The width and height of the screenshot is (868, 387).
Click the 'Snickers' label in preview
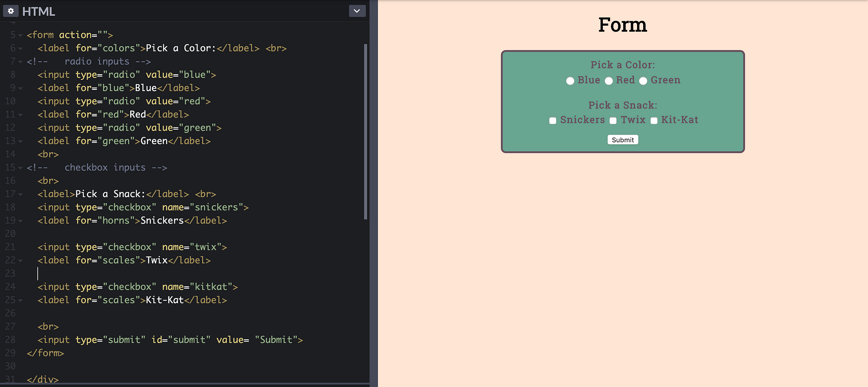[x=582, y=120]
